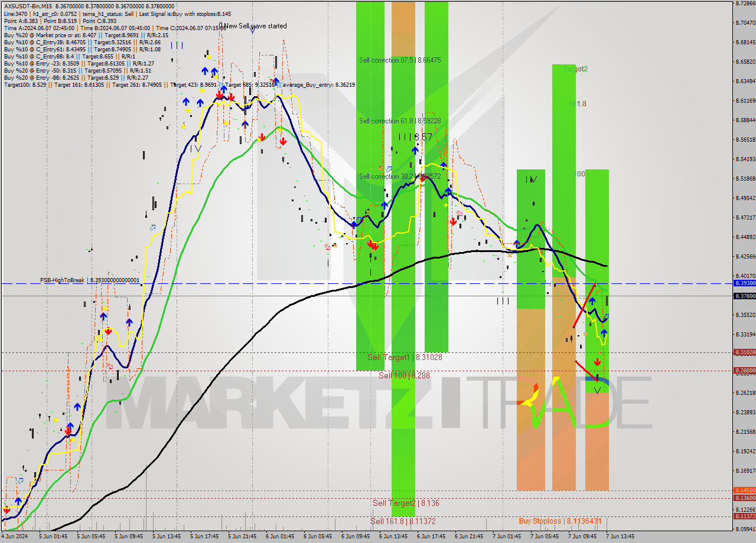Click the blue three-bar wave marker near the chart top
Viewport: 756px width, 543px height.
[177, 45]
